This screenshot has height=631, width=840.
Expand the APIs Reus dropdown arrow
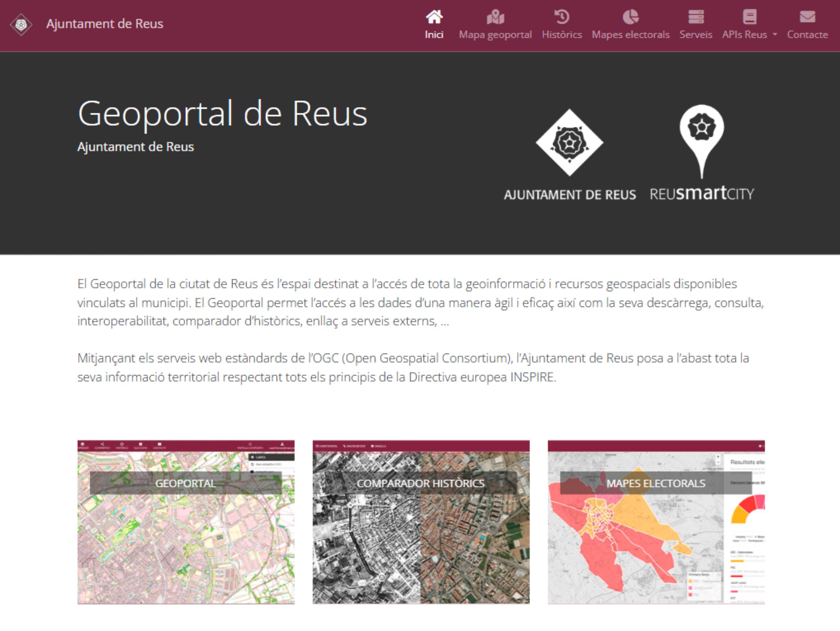(775, 35)
